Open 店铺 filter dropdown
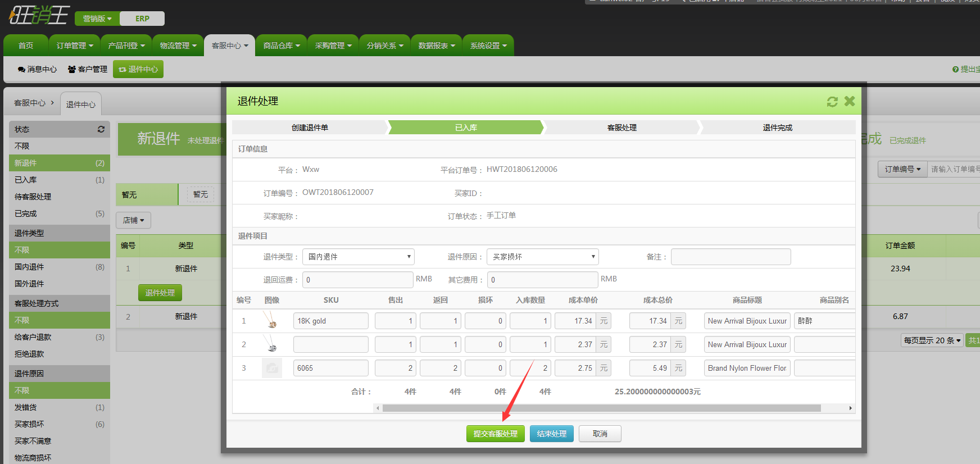 pos(133,220)
